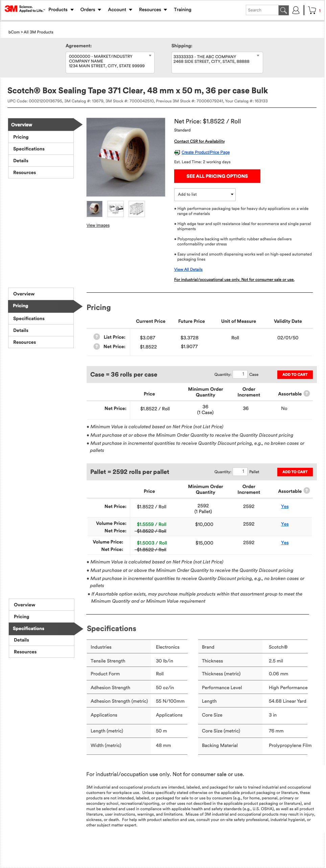Select Details in the Specifications section sidebar
The width and height of the screenshot is (326, 868).
click(x=42, y=640)
